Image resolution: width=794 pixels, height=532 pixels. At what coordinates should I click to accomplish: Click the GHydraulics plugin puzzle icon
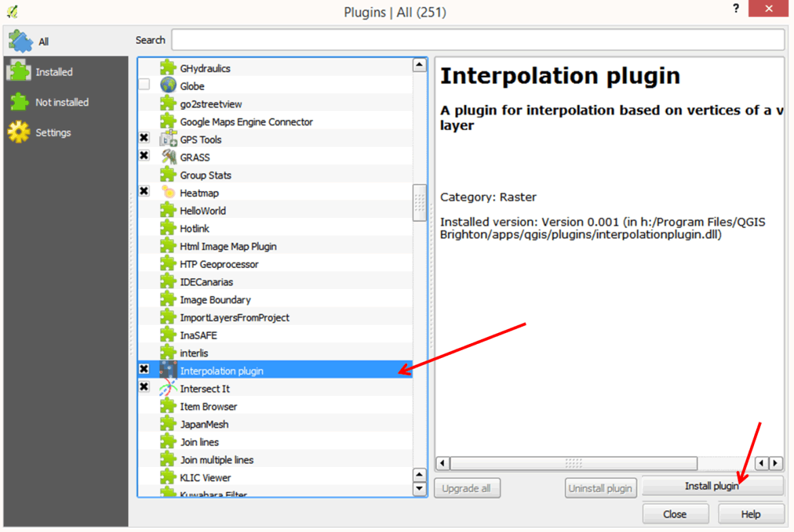pyautogui.click(x=167, y=68)
